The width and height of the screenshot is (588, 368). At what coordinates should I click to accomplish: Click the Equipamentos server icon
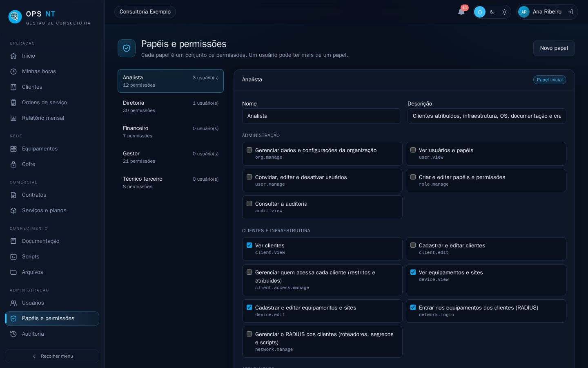tap(13, 149)
